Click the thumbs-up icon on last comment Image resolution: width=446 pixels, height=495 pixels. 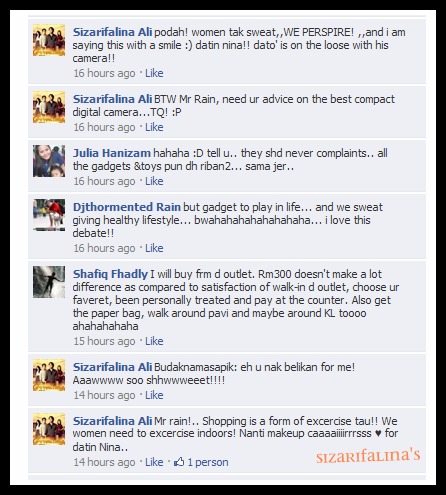[179, 461]
